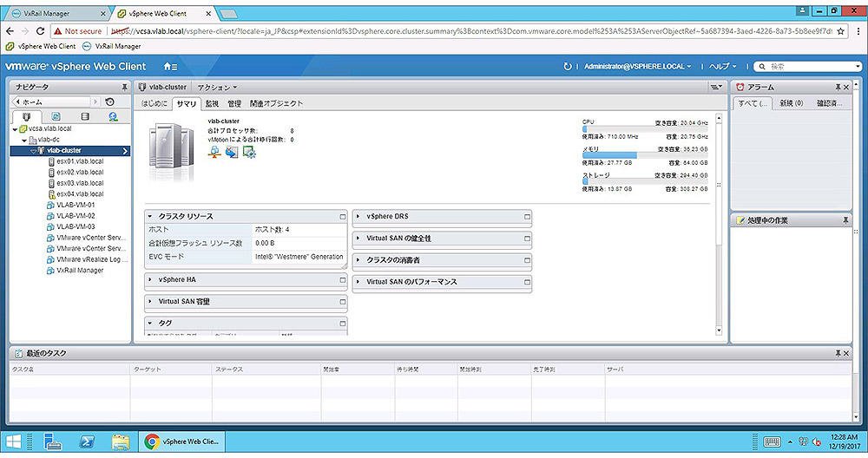The height and width of the screenshot is (458, 868).
Task: Select the Networking navigator tab
Action: click(x=114, y=117)
